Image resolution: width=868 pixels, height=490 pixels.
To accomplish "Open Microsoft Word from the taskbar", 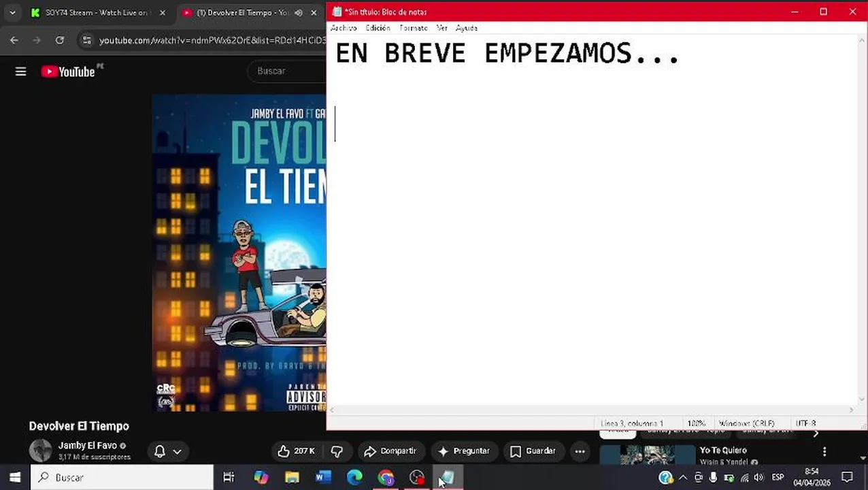I will tap(323, 477).
